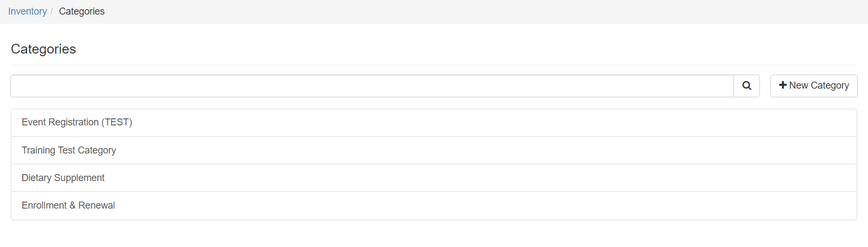Click the slash separator after Inventory breadcrumb
The height and width of the screenshot is (247, 868).
[52, 11]
